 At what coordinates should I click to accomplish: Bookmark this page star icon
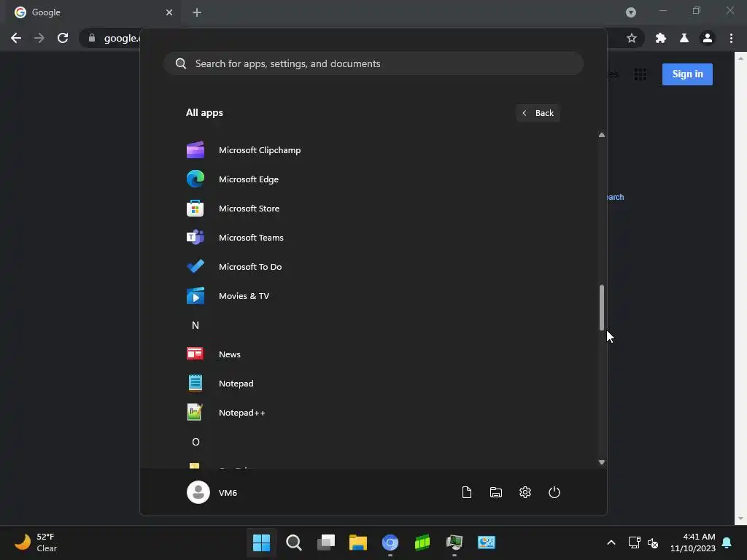(x=632, y=38)
